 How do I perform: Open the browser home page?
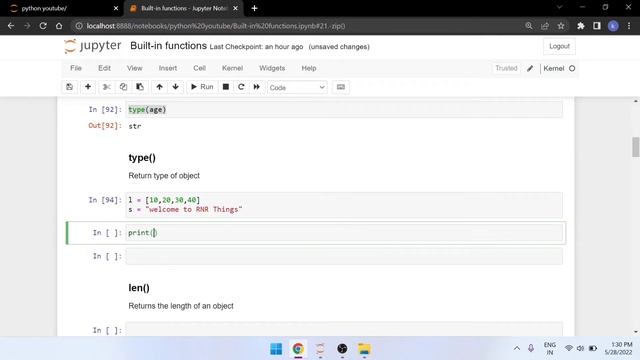pos(59,26)
